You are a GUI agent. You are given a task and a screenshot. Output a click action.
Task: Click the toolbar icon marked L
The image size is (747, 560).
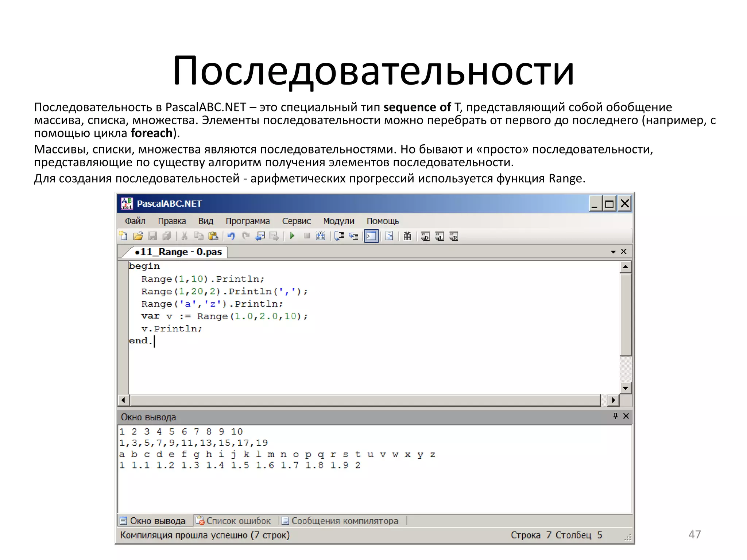tap(440, 236)
